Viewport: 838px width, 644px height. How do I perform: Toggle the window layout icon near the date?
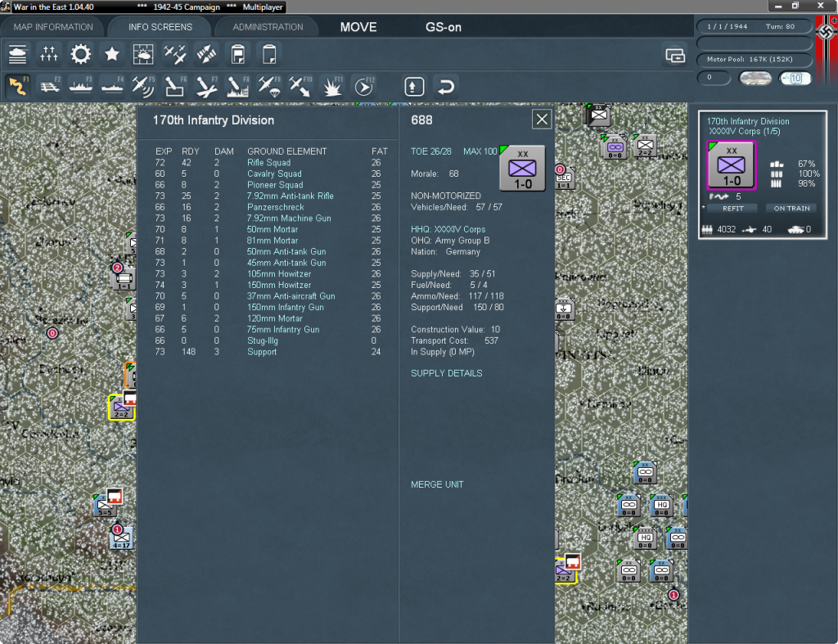click(x=675, y=55)
